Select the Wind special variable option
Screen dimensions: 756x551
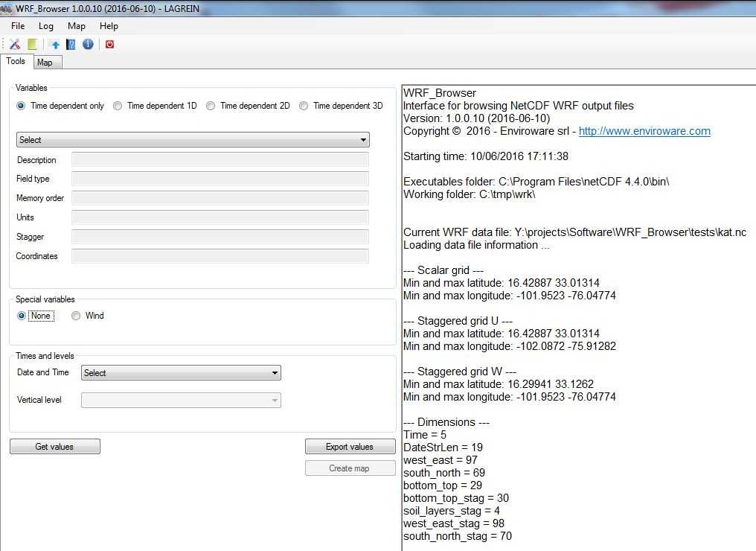76,316
